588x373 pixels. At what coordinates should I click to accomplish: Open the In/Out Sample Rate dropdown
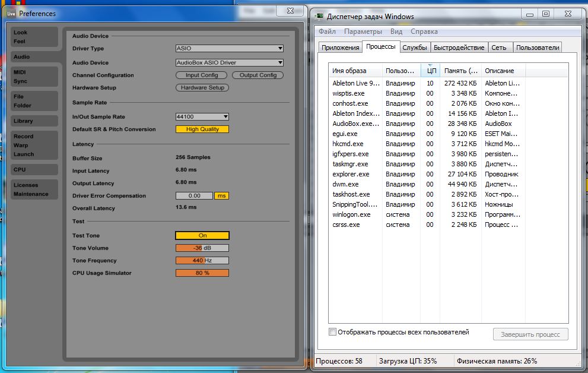[x=202, y=116]
